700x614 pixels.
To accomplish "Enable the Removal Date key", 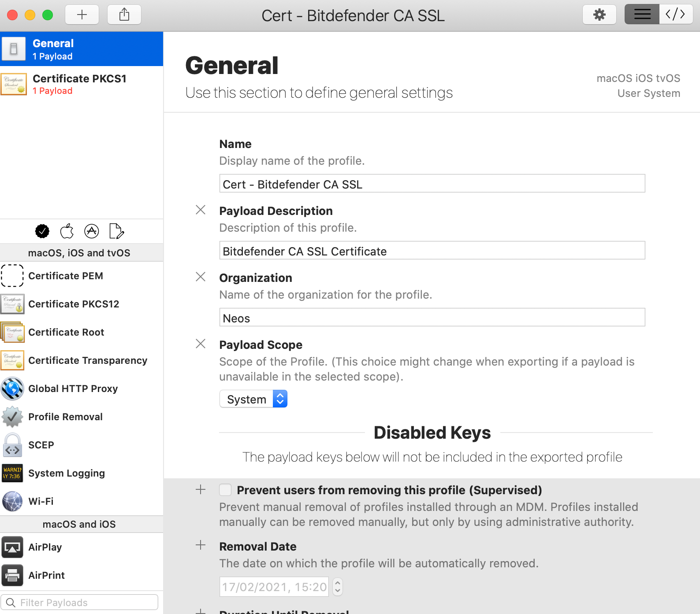I will (x=201, y=545).
